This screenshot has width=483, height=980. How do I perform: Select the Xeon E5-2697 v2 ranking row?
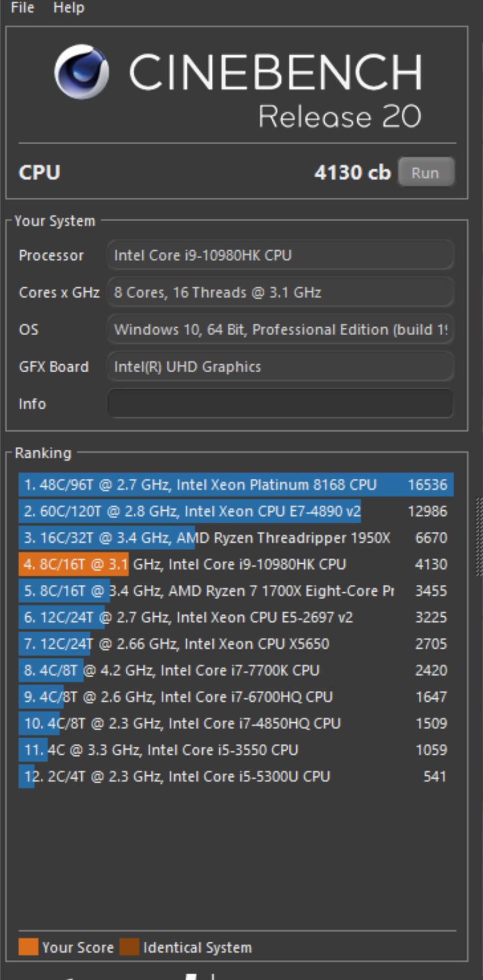coord(236,617)
